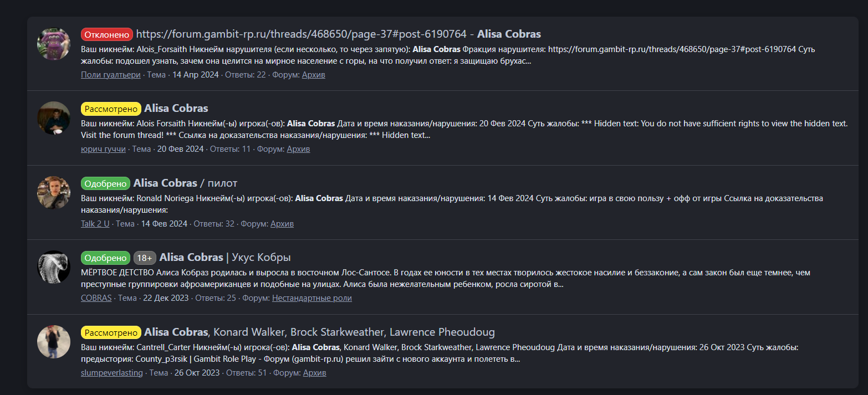Visit the Talk 2 U author profile
This screenshot has width=868, height=395.
tap(95, 224)
